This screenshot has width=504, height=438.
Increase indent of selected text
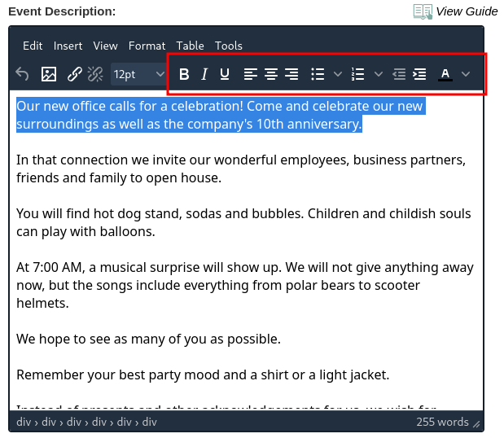click(420, 74)
